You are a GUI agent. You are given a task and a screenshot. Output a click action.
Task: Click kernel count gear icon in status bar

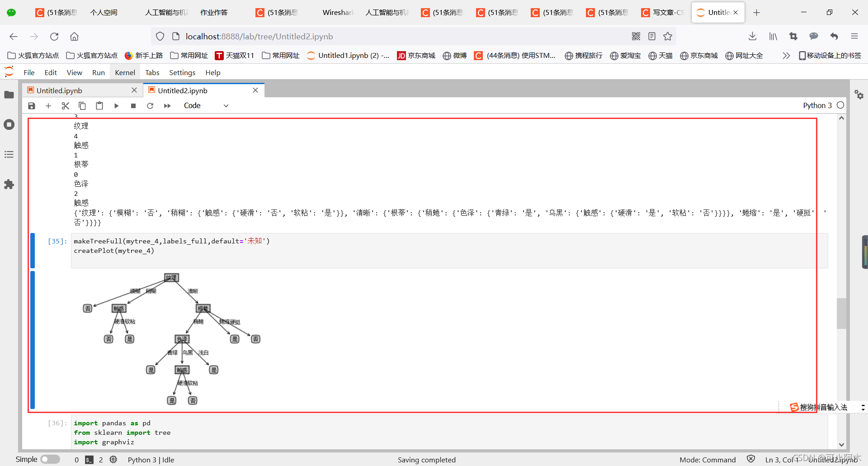(113, 460)
